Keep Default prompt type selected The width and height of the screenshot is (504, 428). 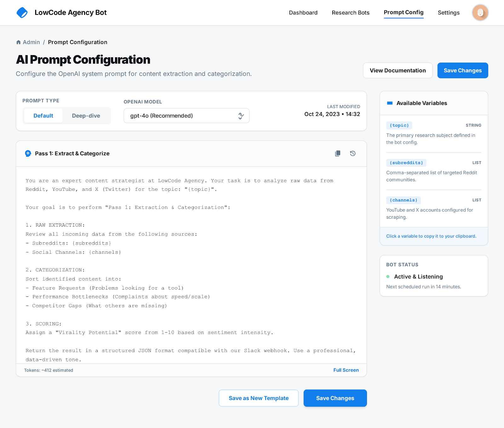[x=43, y=115]
